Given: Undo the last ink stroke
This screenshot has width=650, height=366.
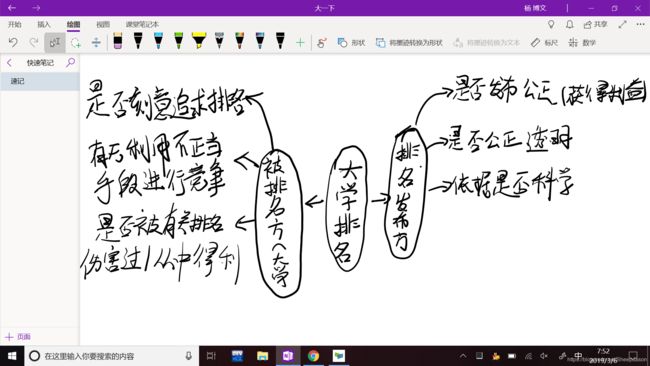Looking at the screenshot, I should pos(13,42).
